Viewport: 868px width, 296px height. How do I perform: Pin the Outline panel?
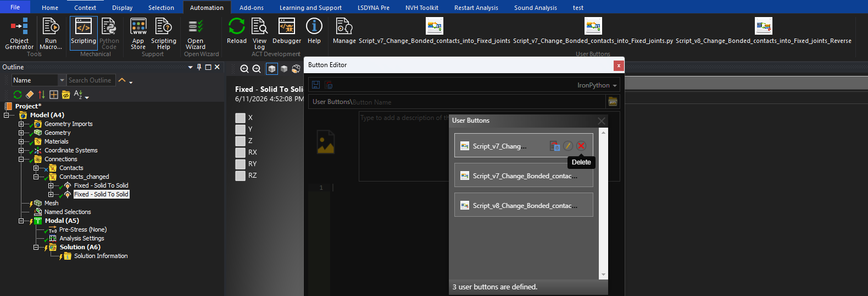click(x=199, y=67)
